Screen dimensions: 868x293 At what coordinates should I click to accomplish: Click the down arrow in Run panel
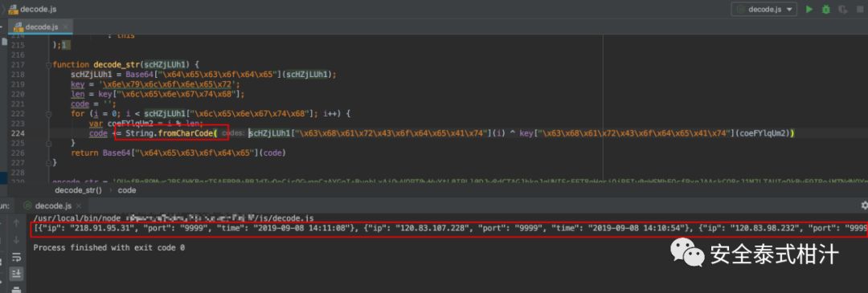point(16,239)
